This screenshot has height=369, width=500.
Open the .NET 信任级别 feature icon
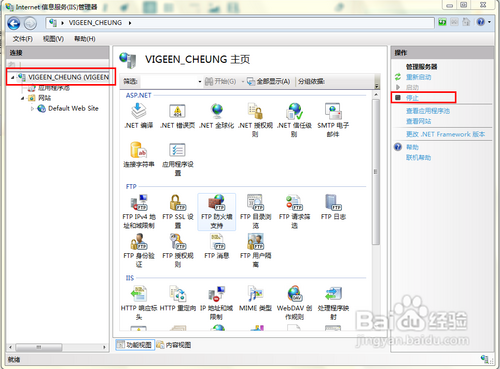click(x=294, y=120)
